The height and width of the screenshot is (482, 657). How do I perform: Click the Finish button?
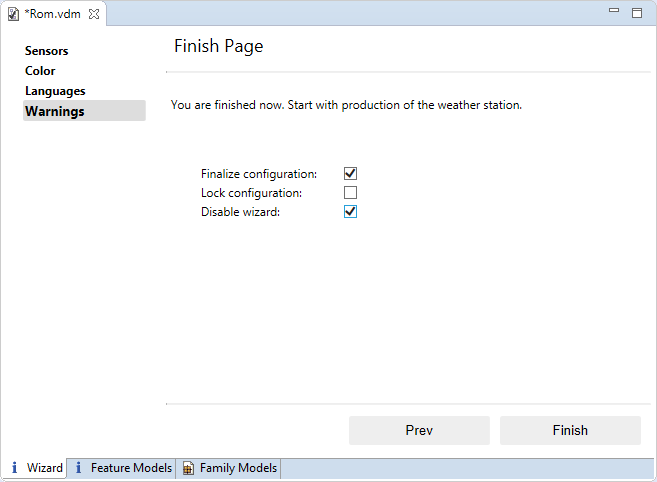pos(570,430)
